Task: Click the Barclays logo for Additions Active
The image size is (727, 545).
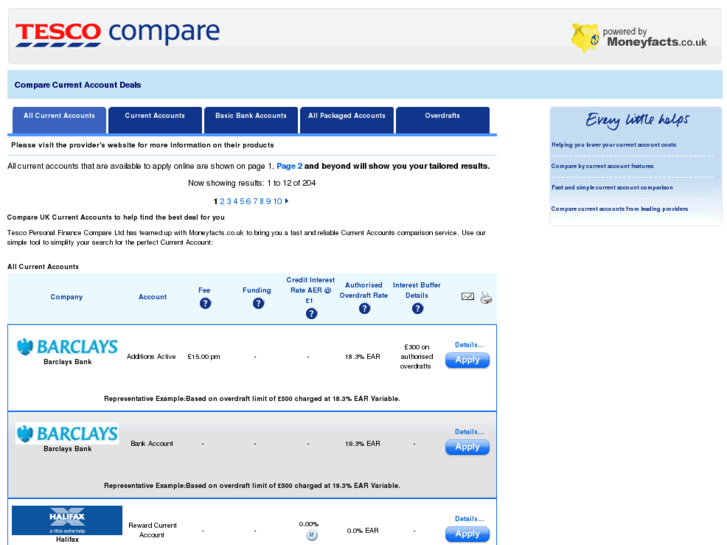Action: tap(67, 346)
